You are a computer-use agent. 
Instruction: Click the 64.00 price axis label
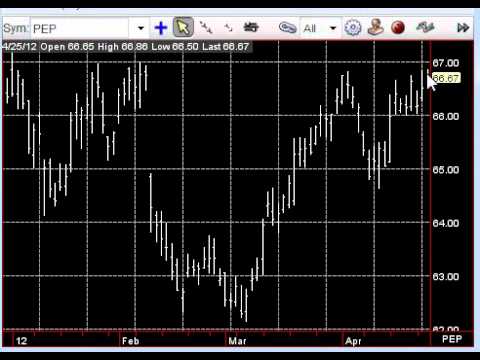click(x=446, y=223)
